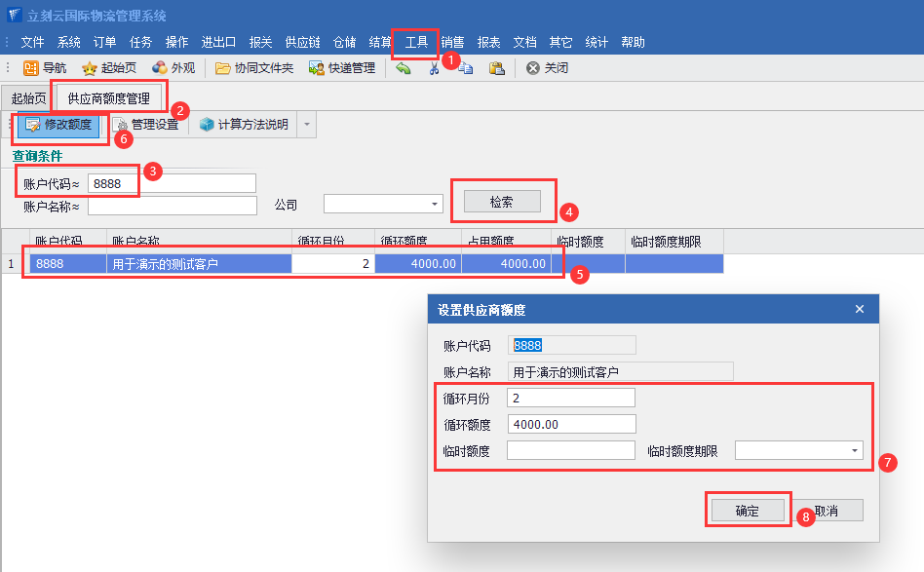Open 管理设置 management settings
The image size is (924, 572).
coord(145,125)
